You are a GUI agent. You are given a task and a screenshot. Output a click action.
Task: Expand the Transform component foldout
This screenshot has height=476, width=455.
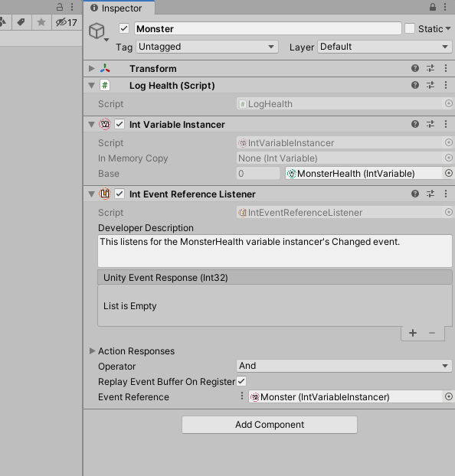(x=91, y=68)
